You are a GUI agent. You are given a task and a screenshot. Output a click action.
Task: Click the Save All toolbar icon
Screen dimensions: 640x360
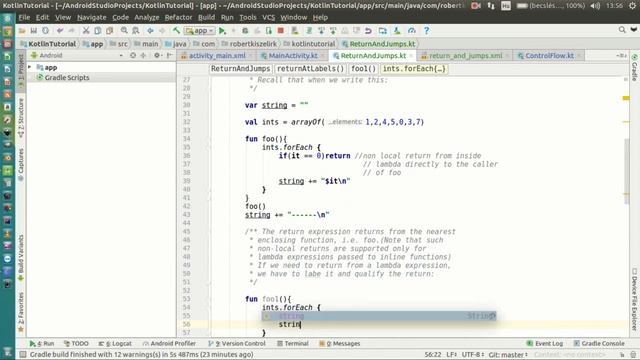(33, 31)
